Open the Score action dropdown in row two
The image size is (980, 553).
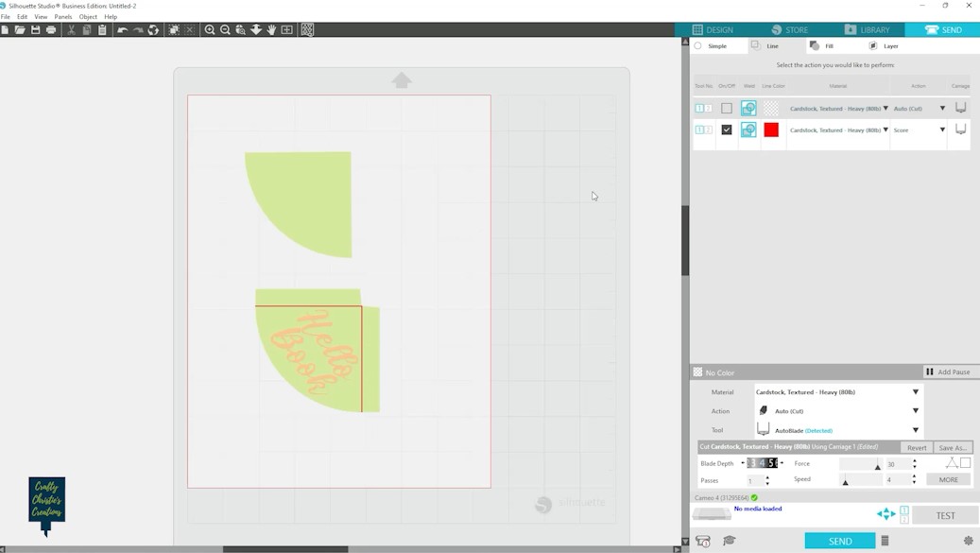[x=942, y=130]
